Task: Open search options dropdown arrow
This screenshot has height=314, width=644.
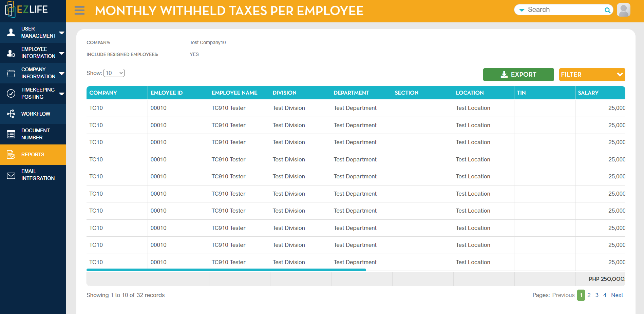Action: point(522,10)
